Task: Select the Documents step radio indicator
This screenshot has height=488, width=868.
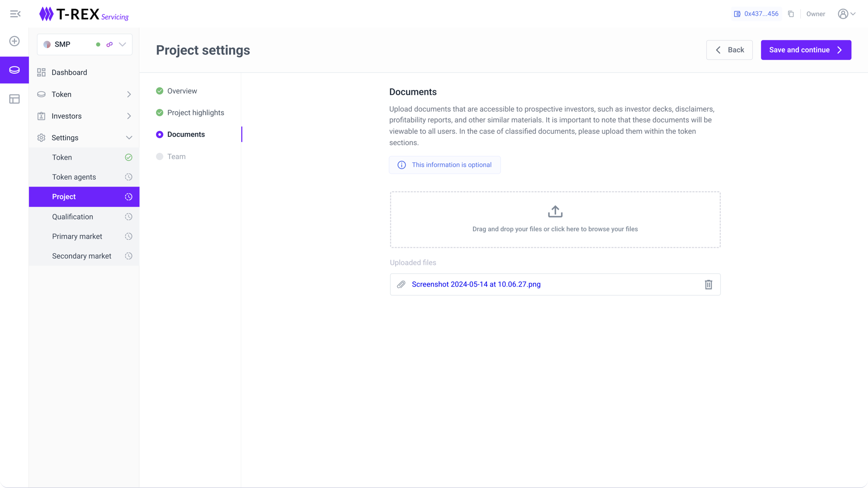Action: (160, 135)
